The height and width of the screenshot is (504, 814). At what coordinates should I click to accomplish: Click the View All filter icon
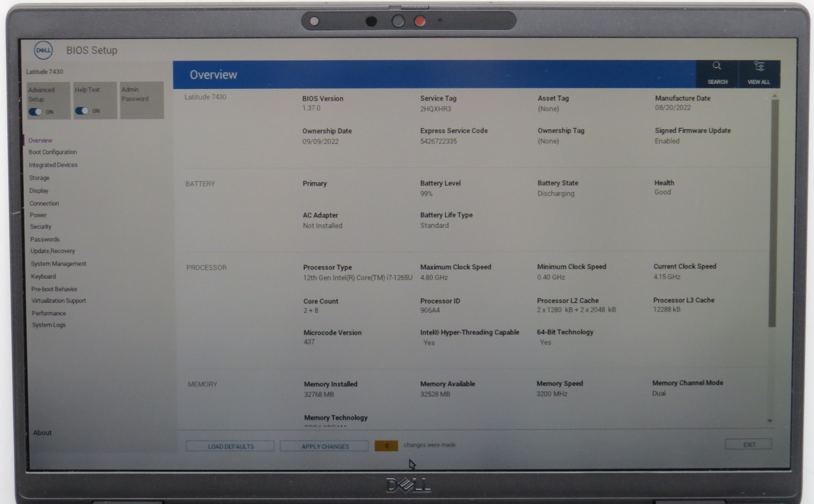[x=759, y=67]
